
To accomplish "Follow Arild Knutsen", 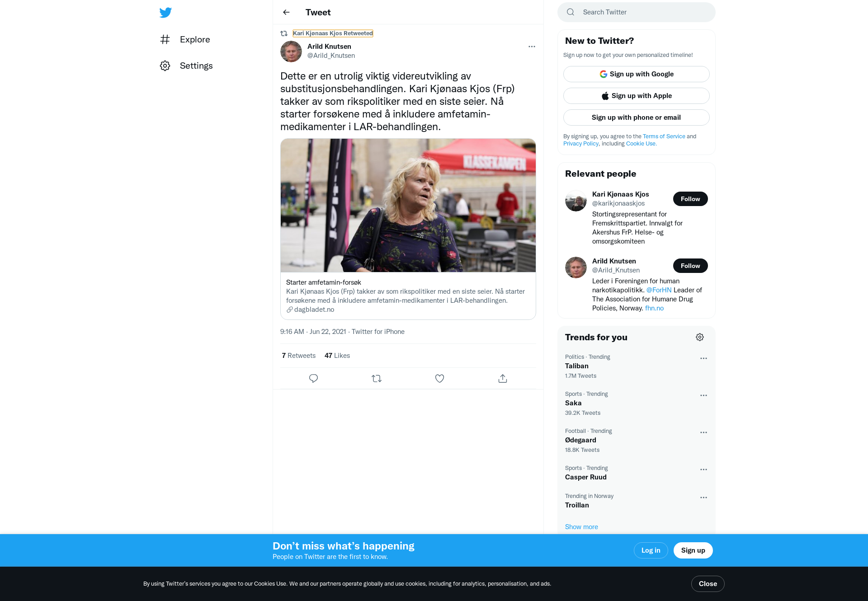I will click(x=690, y=266).
